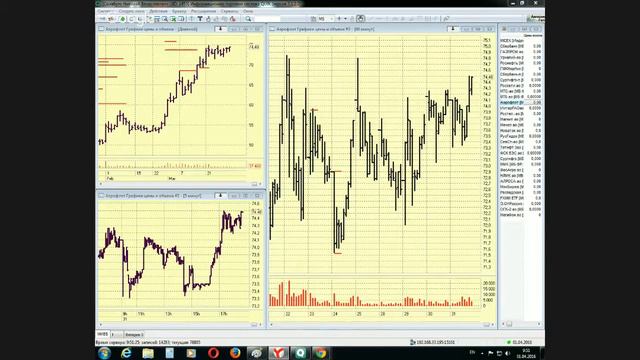Click the 74.40 price label on daily chart
The height and width of the screenshot is (360, 640).
point(254,47)
